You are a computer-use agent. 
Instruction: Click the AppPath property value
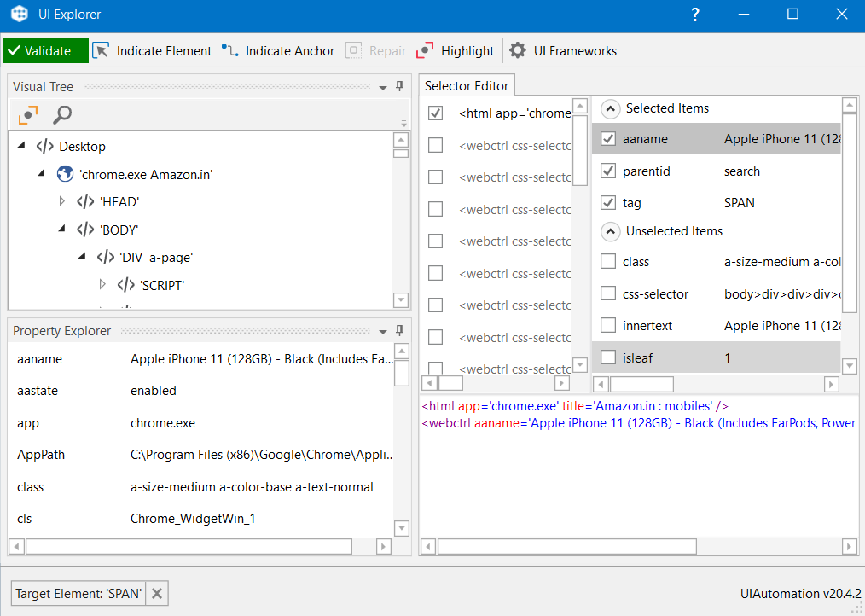click(261, 455)
